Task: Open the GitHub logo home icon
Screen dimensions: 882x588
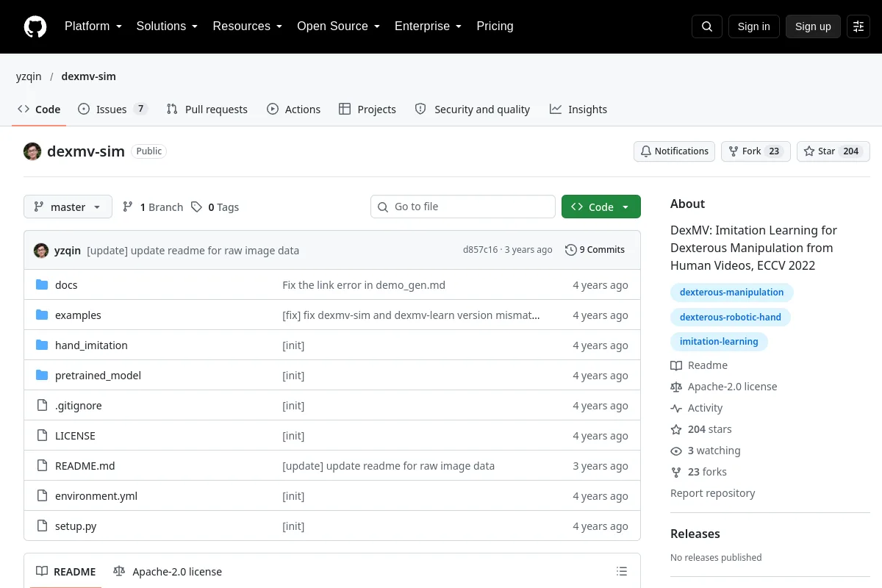Action: click(x=35, y=26)
